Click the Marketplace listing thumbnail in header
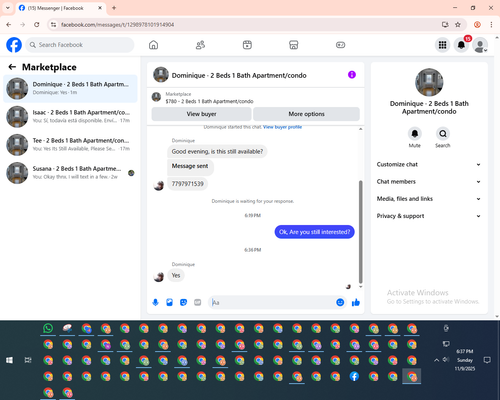The height and width of the screenshot is (400, 500). (x=156, y=97)
